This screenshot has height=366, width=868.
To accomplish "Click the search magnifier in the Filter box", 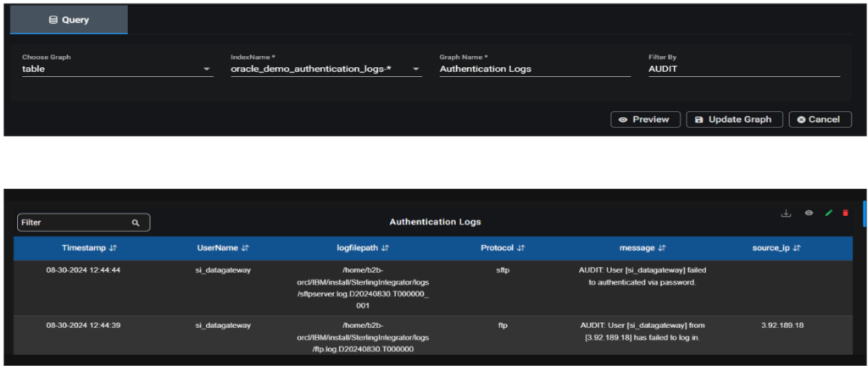I will [136, 223].
